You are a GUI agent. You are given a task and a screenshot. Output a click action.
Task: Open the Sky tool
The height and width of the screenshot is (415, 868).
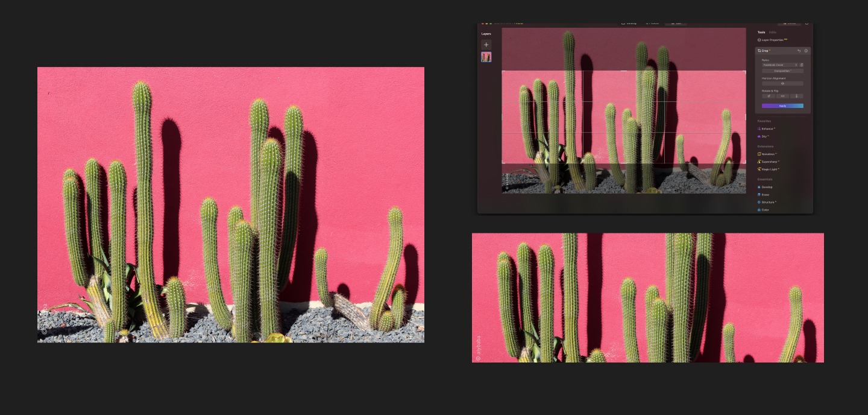[763, 136]
